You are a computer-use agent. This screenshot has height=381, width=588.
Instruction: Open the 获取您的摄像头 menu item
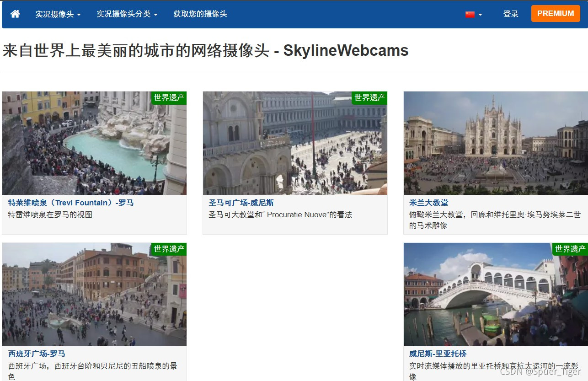coord(200,14)
